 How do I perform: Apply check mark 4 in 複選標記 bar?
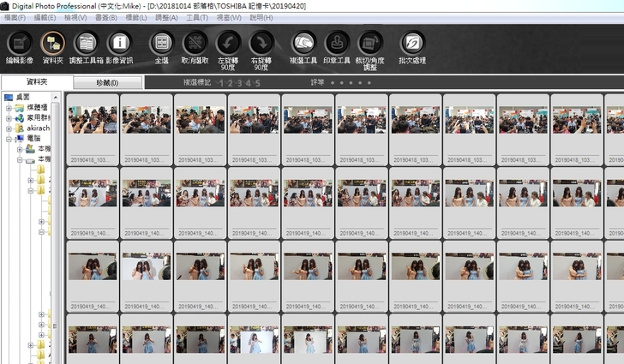tap(249, 83)
